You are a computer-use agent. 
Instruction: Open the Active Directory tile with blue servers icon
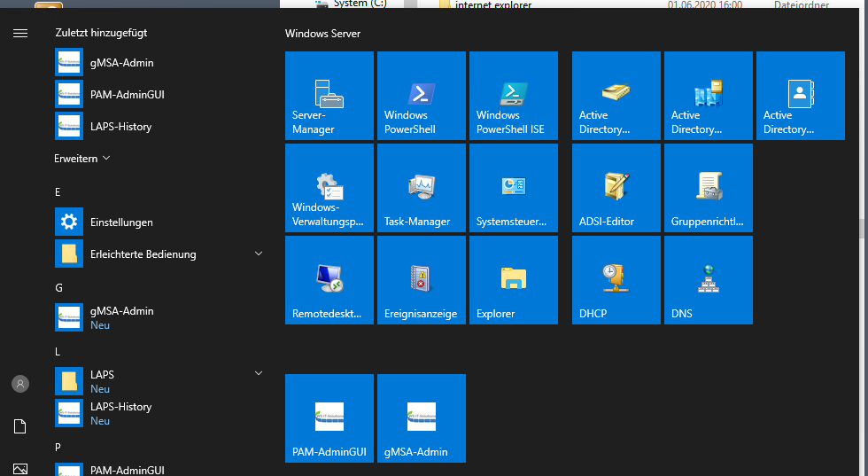coord(708,96)
